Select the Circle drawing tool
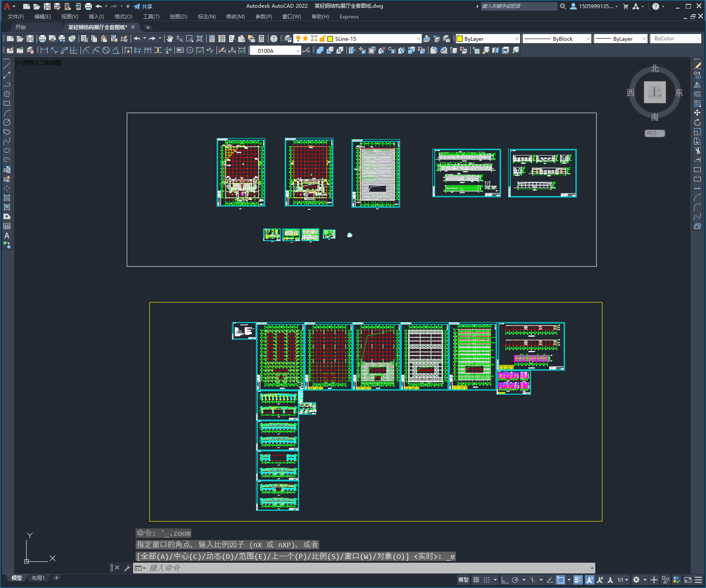The width and height of the screenshot is (706, 588). [x=7, y=122]
